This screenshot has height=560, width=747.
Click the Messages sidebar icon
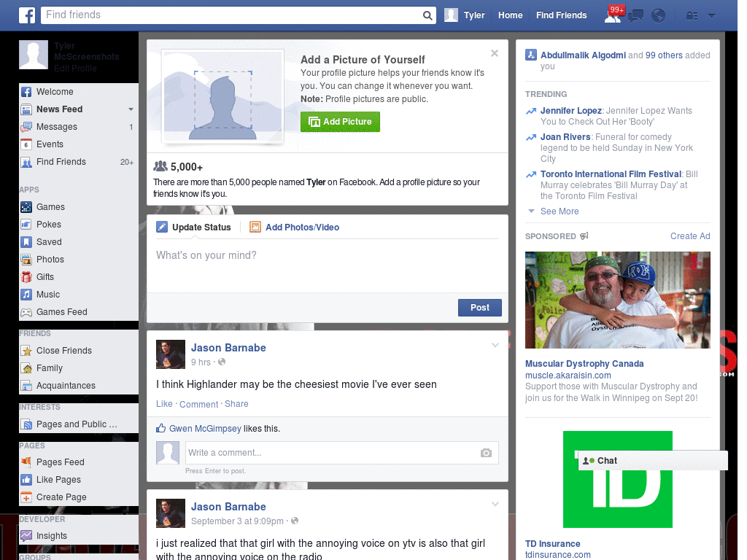tap(26, 127)
